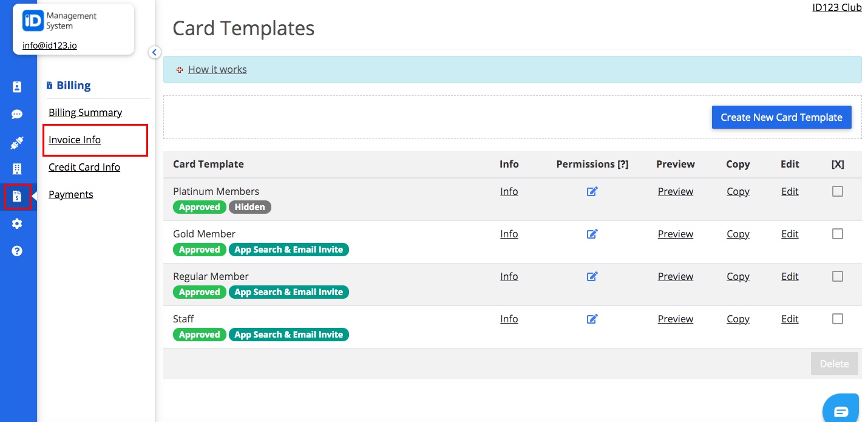This screenshot has width=868, height=422.
Task: Open permissions editor for Staff template
Action: [x=592, y=319]
